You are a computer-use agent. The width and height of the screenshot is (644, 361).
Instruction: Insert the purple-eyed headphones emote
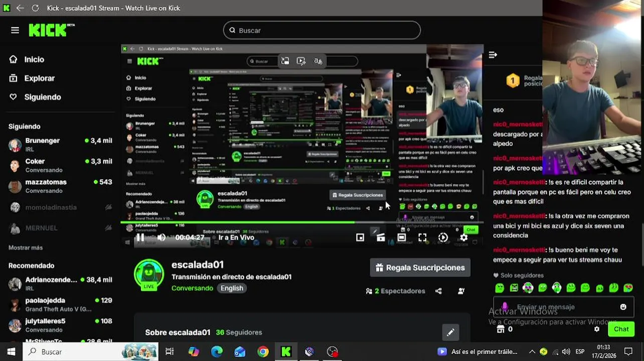pyautogui.click(x=528, y=288)
